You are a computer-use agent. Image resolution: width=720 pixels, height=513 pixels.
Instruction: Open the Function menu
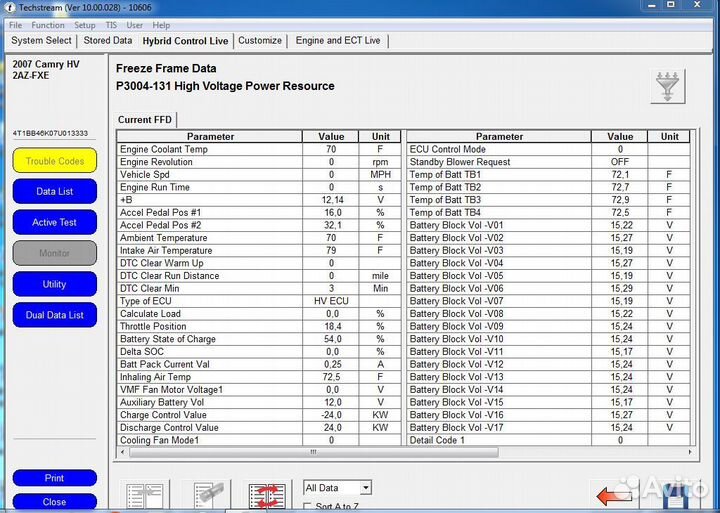click(47, 25)
